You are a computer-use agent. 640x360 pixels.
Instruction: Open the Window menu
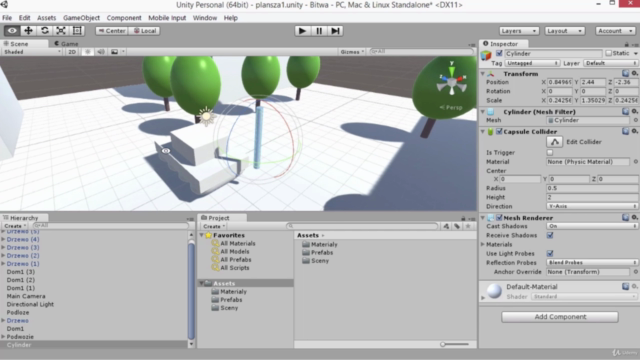point(204,18)
